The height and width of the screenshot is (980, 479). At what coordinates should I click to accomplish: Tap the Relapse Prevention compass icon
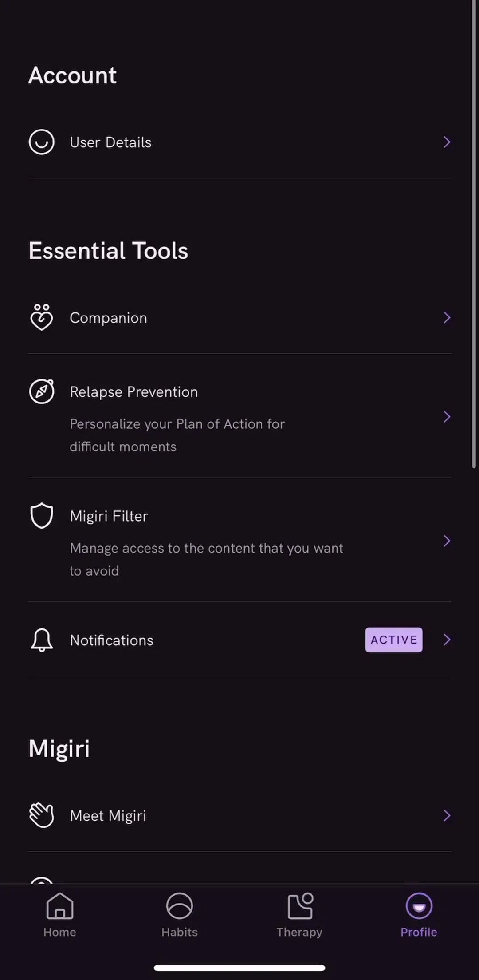(42, 391)
